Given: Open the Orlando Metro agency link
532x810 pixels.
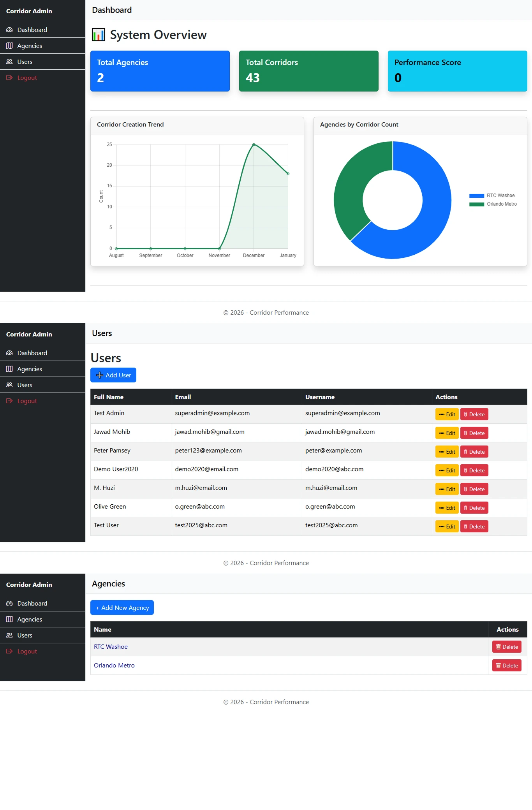Looking at the screenshot, I should pyautogui.click(x=114, y=665).
